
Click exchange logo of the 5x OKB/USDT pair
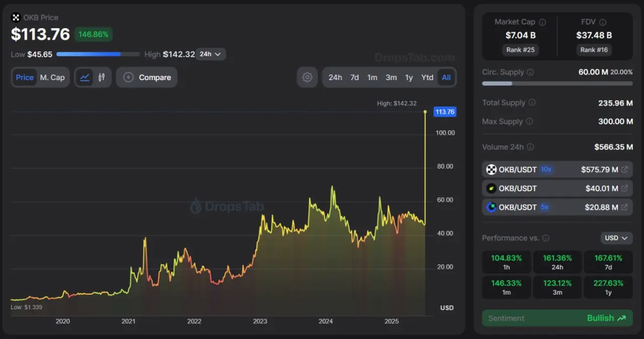492,207
